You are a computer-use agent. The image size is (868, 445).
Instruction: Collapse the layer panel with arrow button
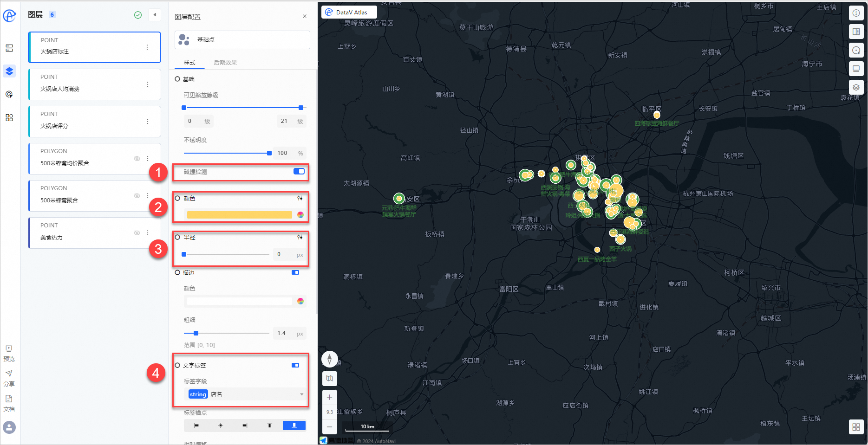pyautogui.click(x=155, y=15)
